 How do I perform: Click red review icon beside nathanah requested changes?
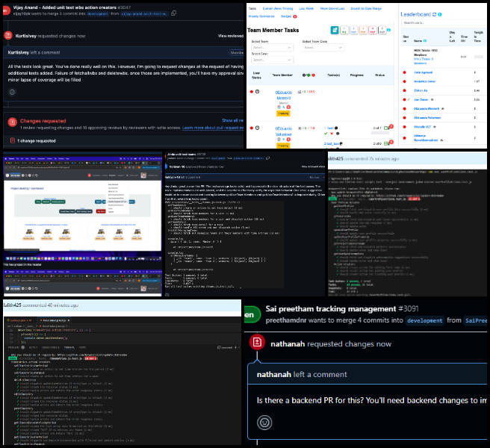257,342
